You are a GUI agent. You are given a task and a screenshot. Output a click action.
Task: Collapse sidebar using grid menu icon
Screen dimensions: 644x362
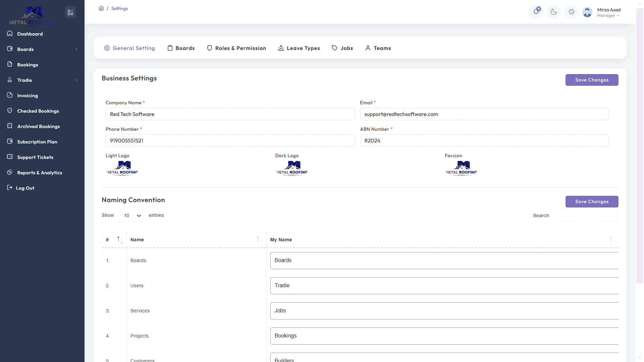coord(70,12)
